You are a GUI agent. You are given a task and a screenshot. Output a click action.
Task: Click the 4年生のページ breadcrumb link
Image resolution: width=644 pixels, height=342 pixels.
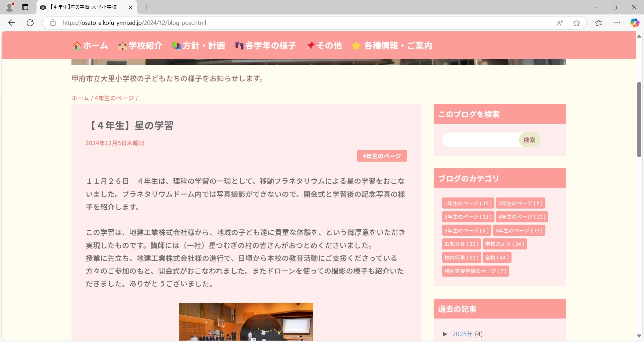pos(114,98)
